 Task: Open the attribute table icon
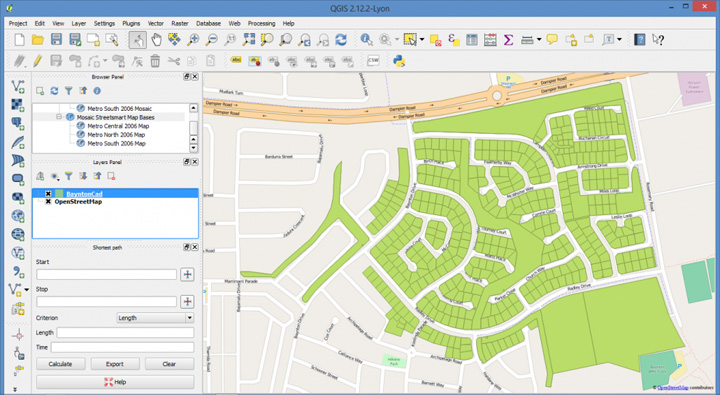pyautogui.click(x=472, y=40)
